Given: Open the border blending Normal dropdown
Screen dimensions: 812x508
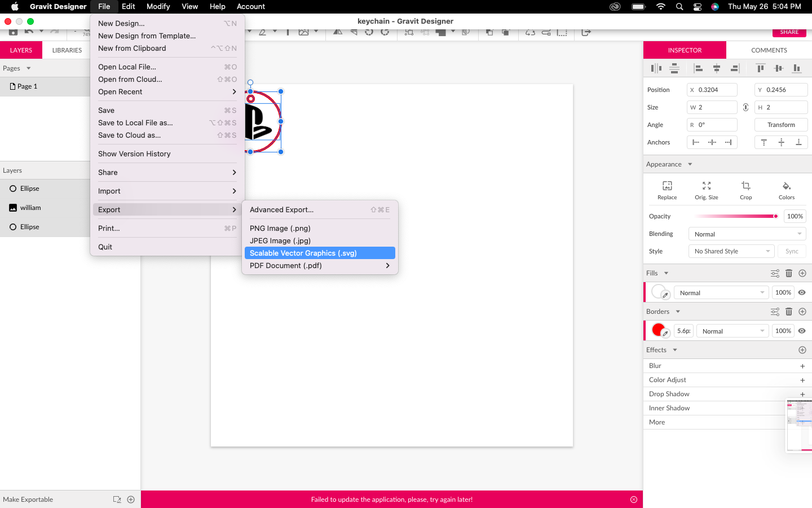Looking at the screenshot, I should pos(732,331).
